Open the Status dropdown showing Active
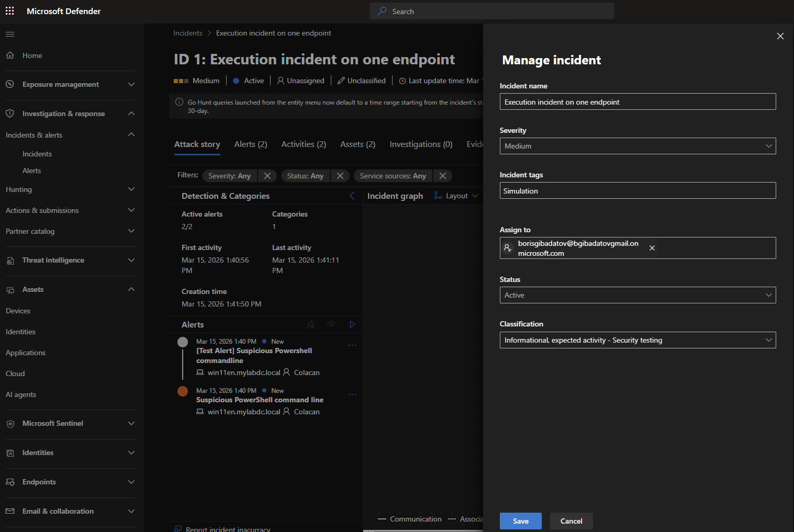 coord(638,295)
